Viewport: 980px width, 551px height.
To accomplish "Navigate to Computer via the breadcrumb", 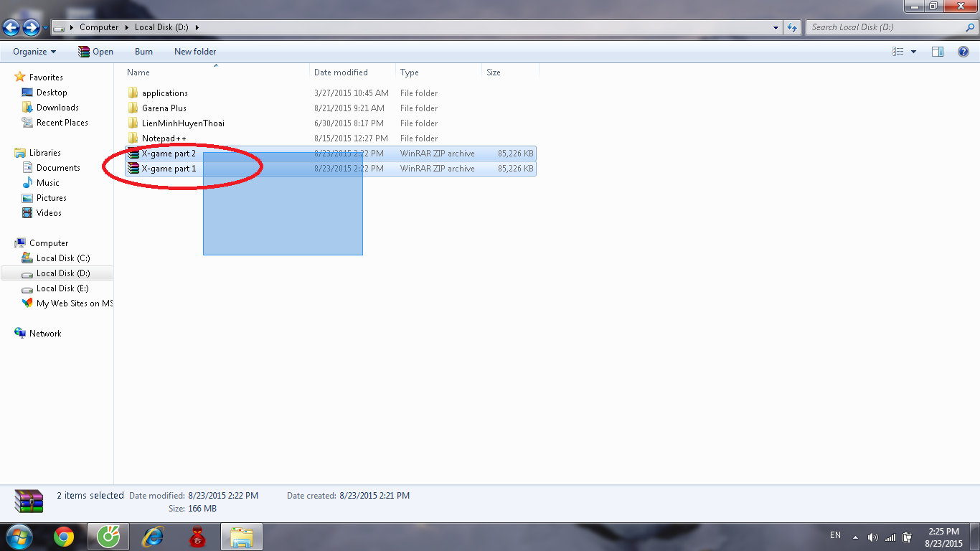I will [98, 27].
